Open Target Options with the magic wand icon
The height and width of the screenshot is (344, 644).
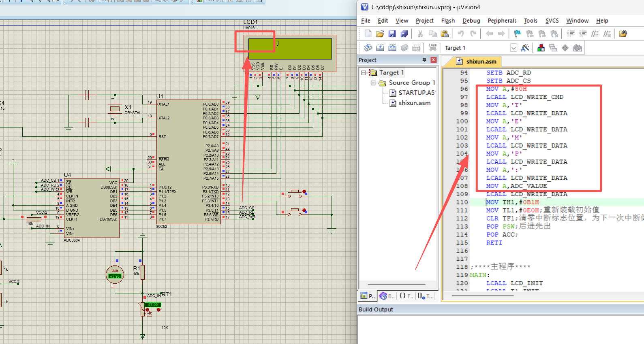click(x=525, y=48)
